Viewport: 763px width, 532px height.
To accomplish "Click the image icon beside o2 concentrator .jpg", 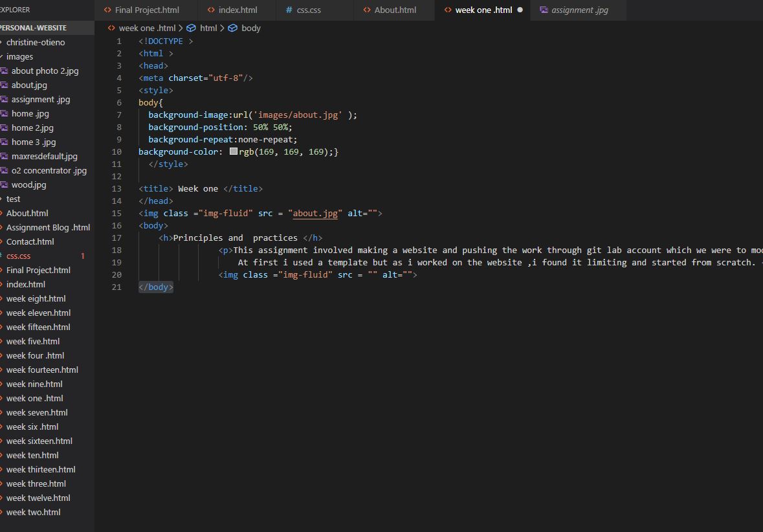I will [x=6, y=170].
